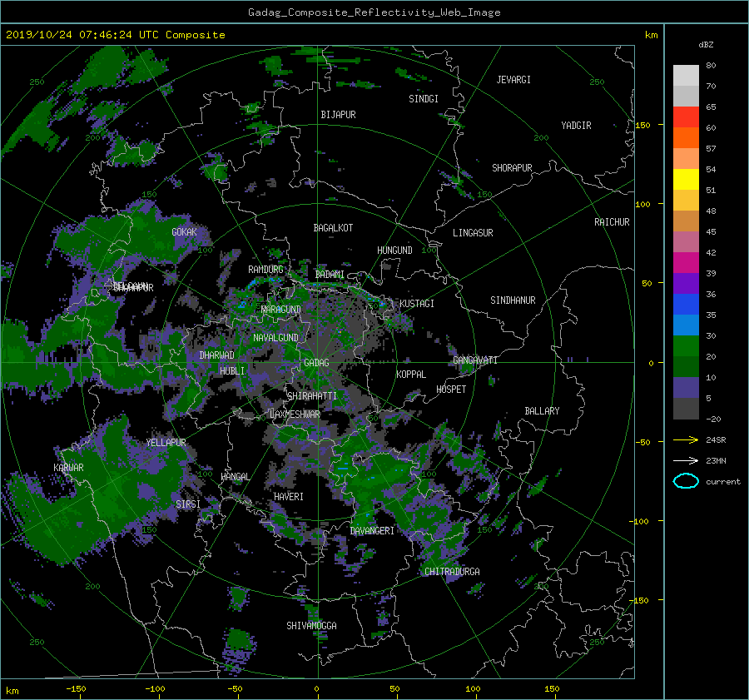Screen dimensions: 749x700
Task: Select the purple-slate 10 dBZ swatch
Action: 686,387
